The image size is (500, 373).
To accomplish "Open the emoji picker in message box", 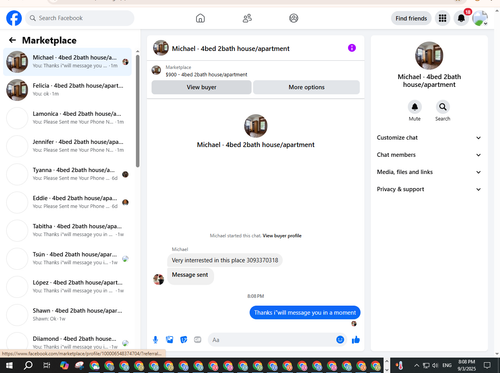I will click(340, 340).
